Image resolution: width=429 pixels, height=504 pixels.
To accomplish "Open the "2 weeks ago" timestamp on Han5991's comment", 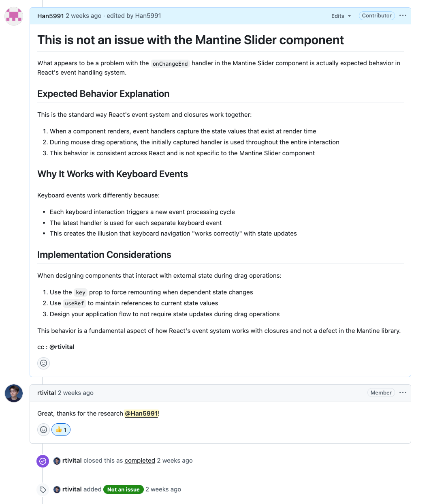I will [83, 16].
